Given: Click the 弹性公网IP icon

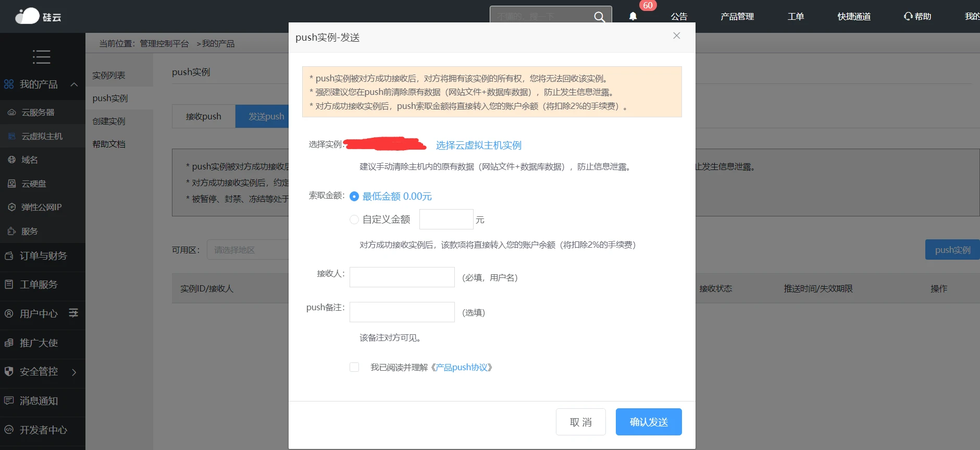Looking at the screenshot, I should click(x=11, y=207).
